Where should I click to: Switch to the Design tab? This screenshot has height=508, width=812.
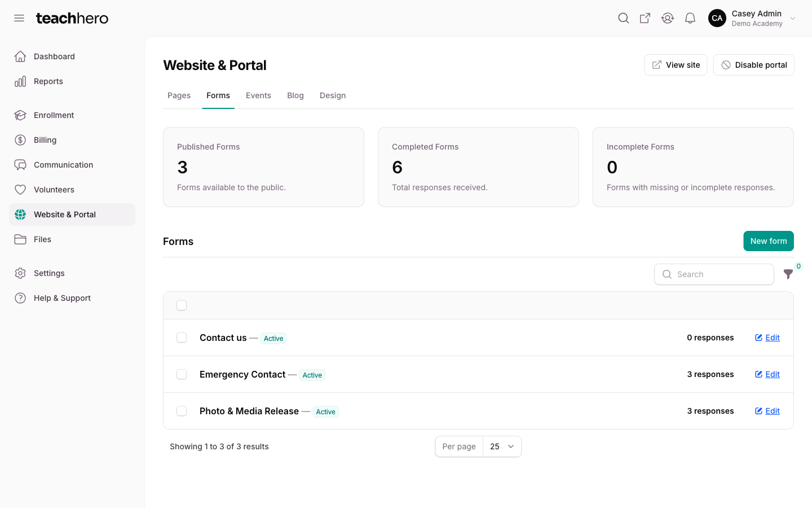pos(333,95)
